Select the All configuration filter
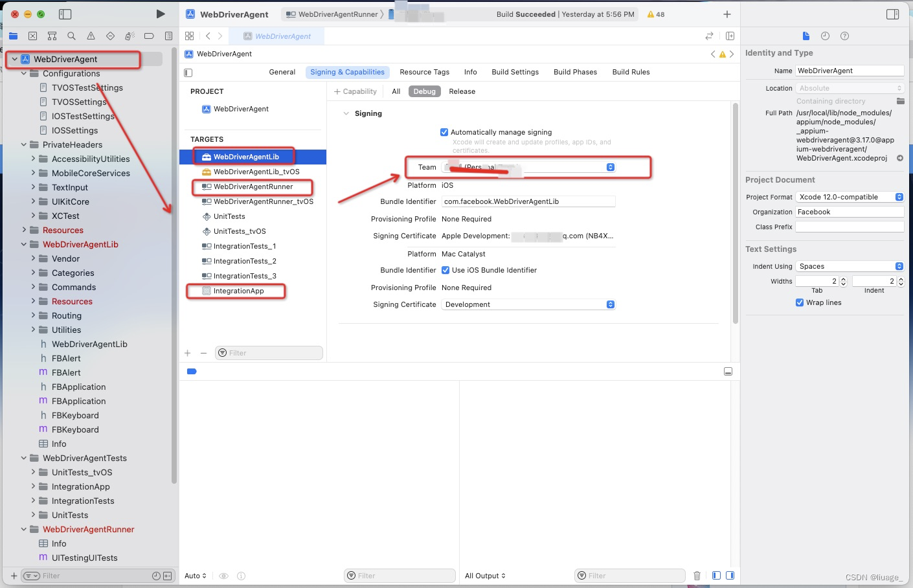913x588 pixels. [396, 91]
